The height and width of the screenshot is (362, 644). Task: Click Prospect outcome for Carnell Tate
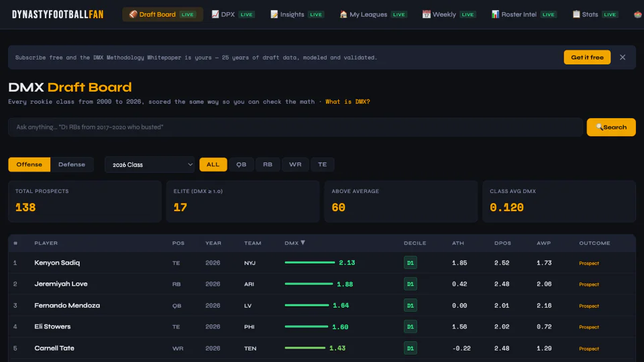(589, 349)
